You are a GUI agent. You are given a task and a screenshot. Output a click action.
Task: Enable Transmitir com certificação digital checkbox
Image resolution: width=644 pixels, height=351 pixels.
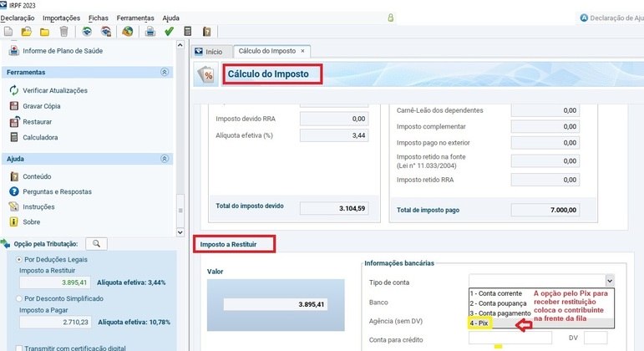coord(19,348)
